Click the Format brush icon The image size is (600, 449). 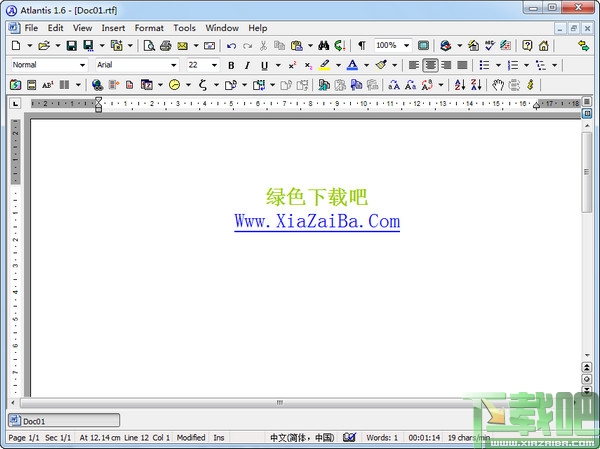[x=381, y=65]
